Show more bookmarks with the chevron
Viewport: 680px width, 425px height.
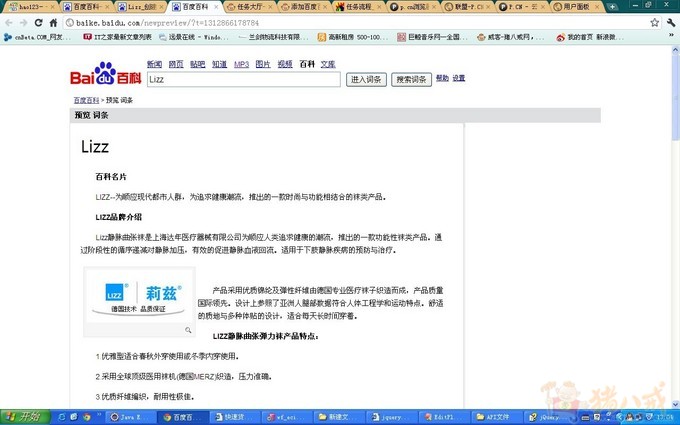pos(672,36)
